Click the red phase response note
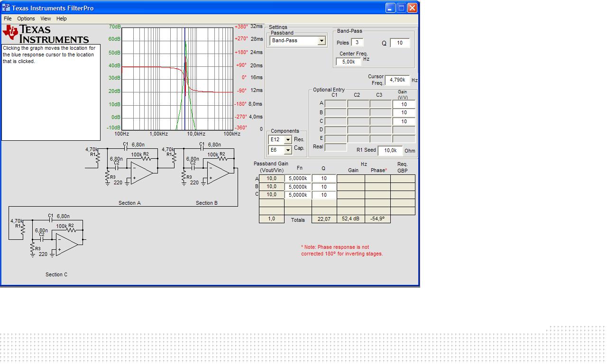Image resolution: width=607 pixels, height=364 pixels. tap(342, 250)
